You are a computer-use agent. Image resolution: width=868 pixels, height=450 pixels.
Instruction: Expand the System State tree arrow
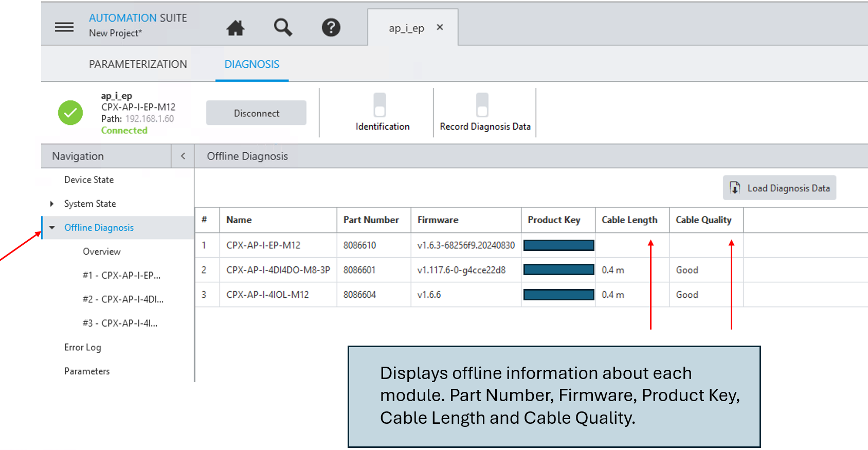[x=51, y=204]
